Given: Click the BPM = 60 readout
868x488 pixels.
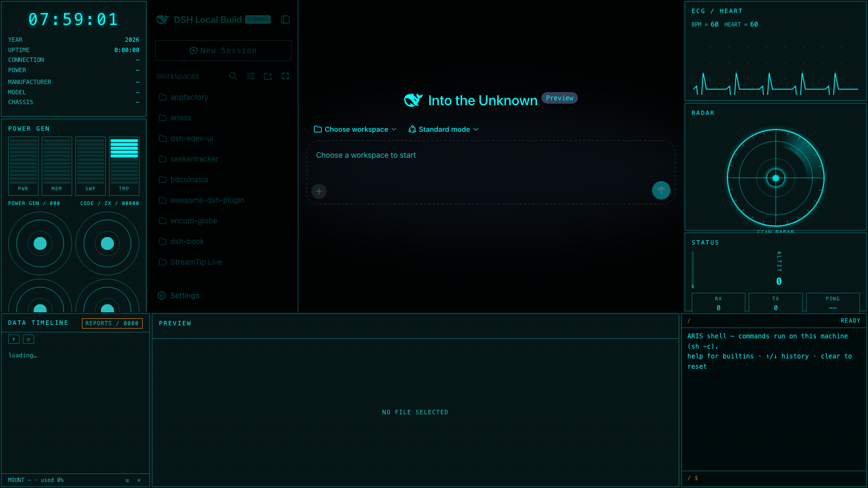Looking at the screenshot, I should 705,24.
